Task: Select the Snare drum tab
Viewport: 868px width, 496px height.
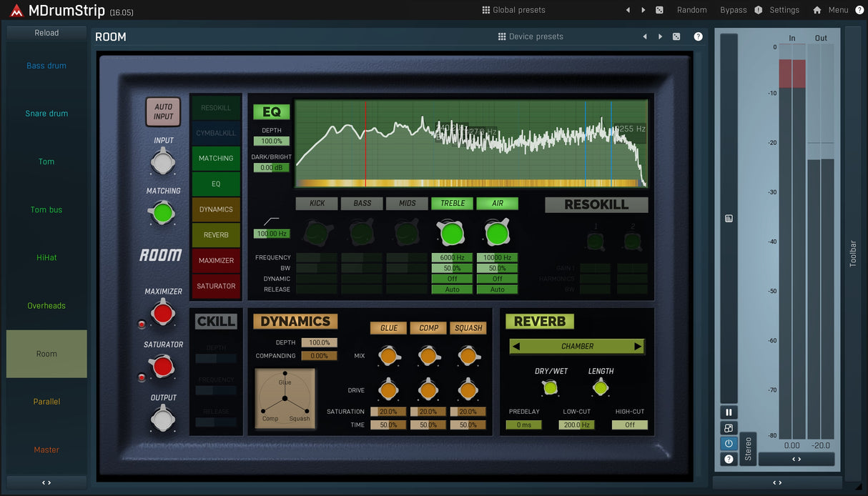Action: click(x=46, y=114)
